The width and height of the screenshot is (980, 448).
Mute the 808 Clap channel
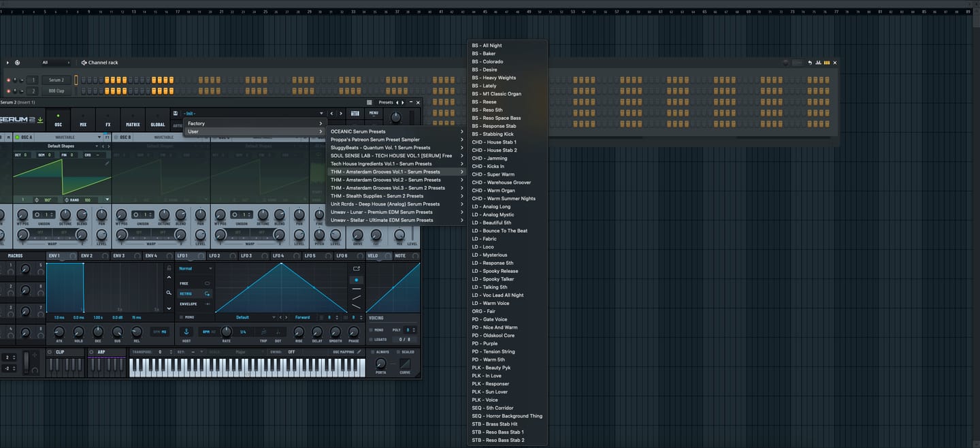click(x=9, y=91)
